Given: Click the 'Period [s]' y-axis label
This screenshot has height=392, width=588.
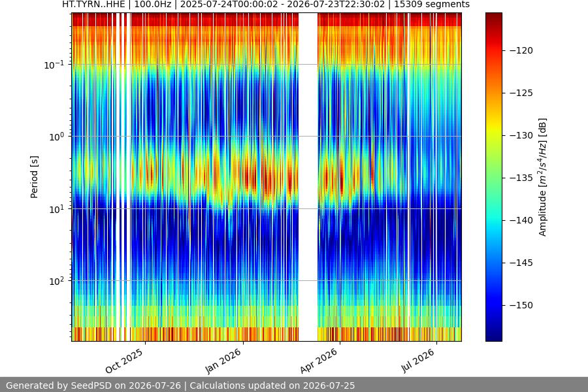Looking at the screenshot, I should 34,177.
